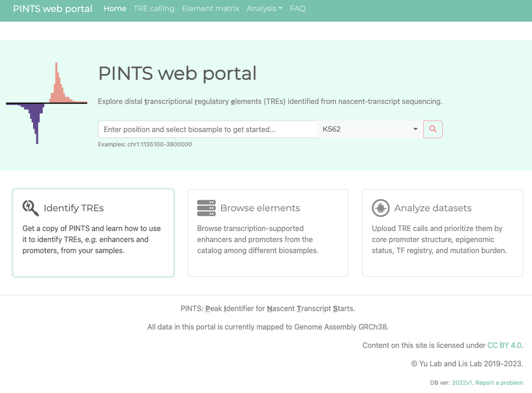Navigate to Element matrix page
This screenshot has height=393, width=532.
(x=210, y=9)
